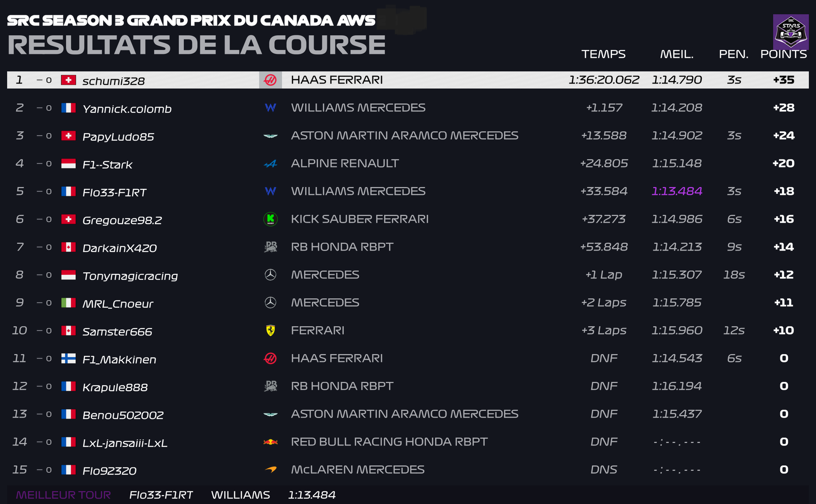Click the POINTS column header

click(x=783, y=54)
